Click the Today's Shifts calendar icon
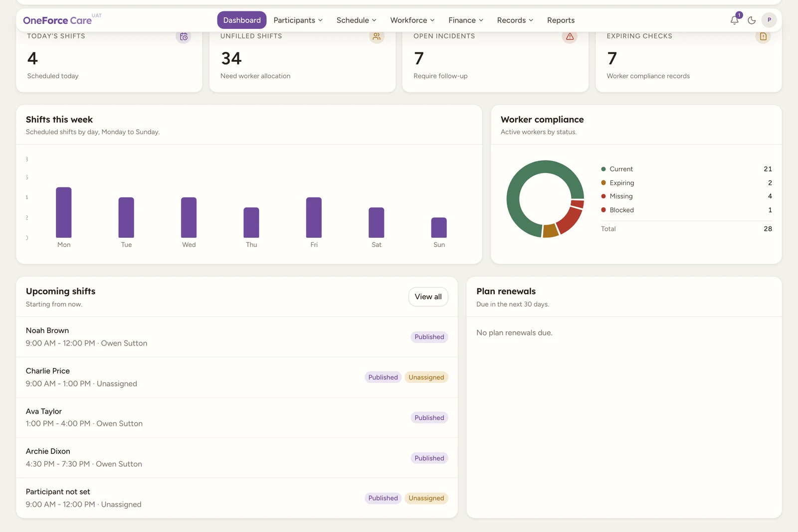The width and height of the screenshot is (798, 532). click(184, 36)
